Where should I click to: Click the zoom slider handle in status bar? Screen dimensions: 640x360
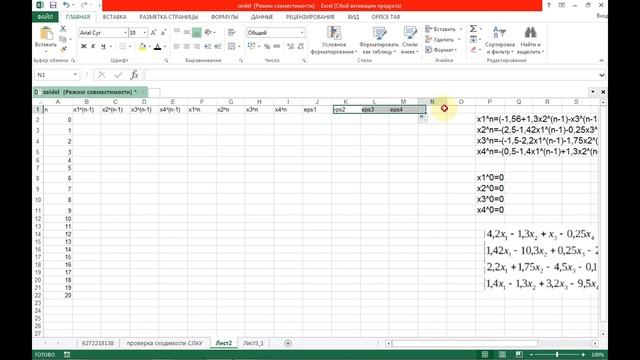(x=557, y=354)
